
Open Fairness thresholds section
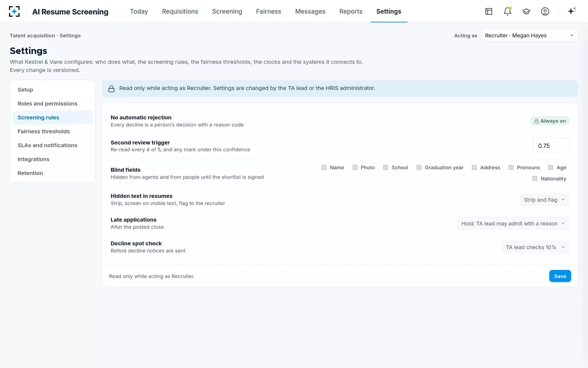[53, 132]
